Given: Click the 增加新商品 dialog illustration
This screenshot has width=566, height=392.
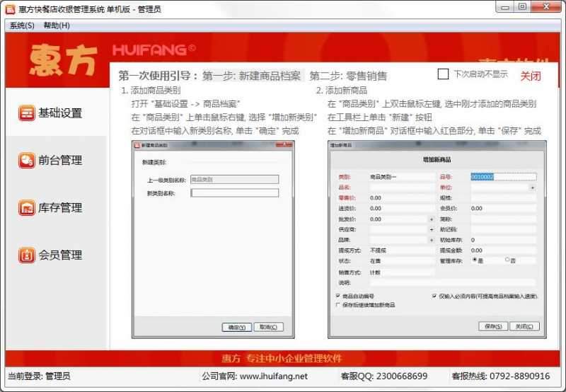Looking at the screenshot, I should [x=437, y=240].
